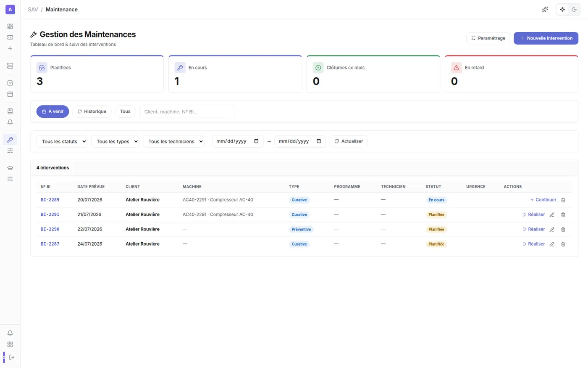Delete intervention BI-2291 with trash icon
Screen dimensions: 588x368
563,215
